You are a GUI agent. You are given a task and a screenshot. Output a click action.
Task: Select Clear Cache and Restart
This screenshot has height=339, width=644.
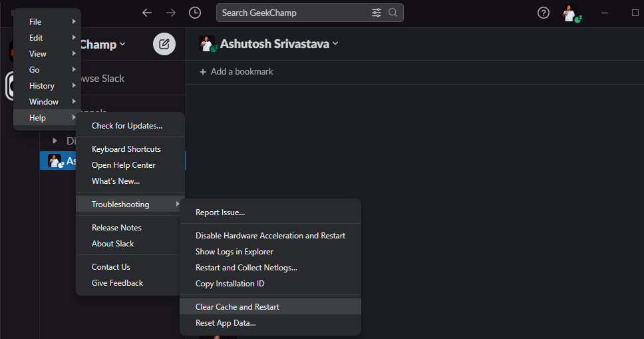click(x=238, y=307)
